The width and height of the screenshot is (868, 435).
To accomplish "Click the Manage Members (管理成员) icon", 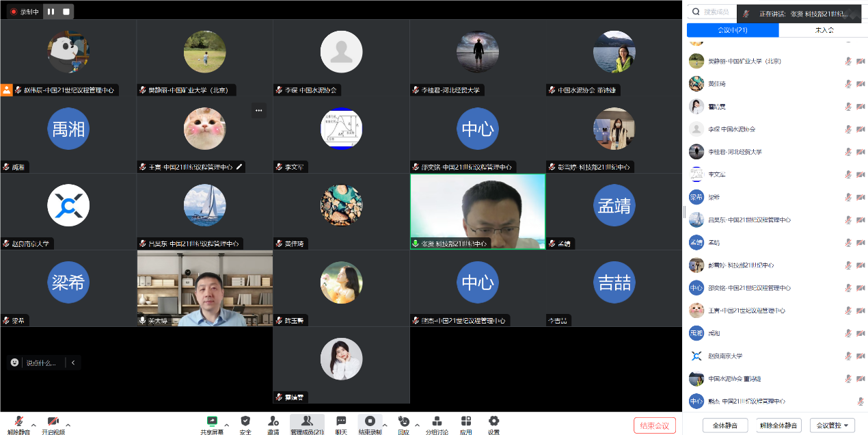I will (307, 421).
